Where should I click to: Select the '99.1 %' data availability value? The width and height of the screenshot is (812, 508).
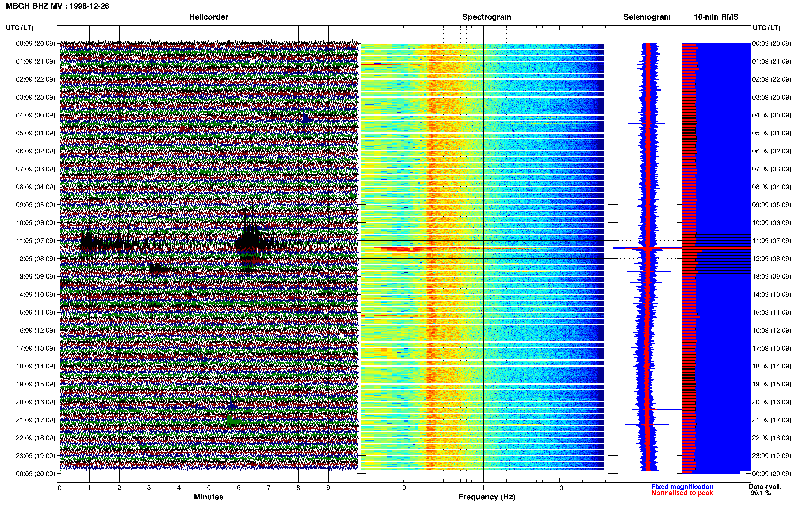(x=761, y=493)
